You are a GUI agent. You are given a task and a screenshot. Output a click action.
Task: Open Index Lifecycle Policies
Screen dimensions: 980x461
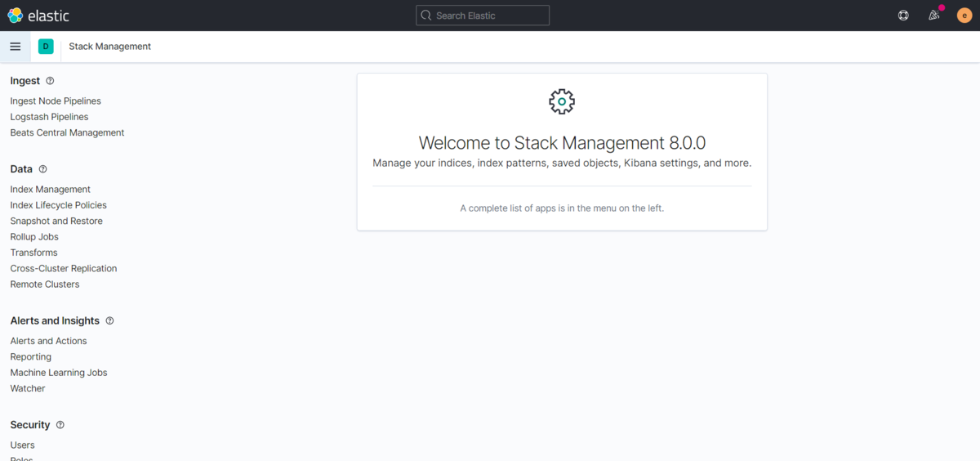point(59,205)
